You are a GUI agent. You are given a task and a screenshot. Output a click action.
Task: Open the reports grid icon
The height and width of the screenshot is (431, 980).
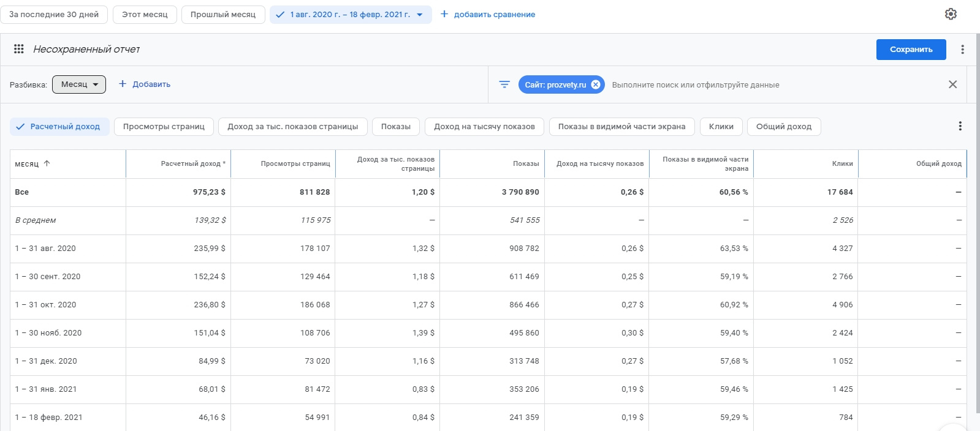click(19, 49)
